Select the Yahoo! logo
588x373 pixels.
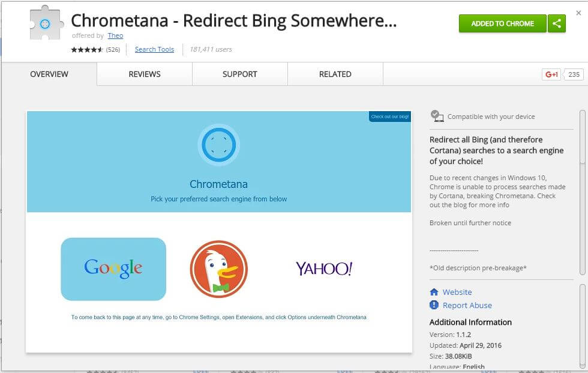click(x=324, y=268)
